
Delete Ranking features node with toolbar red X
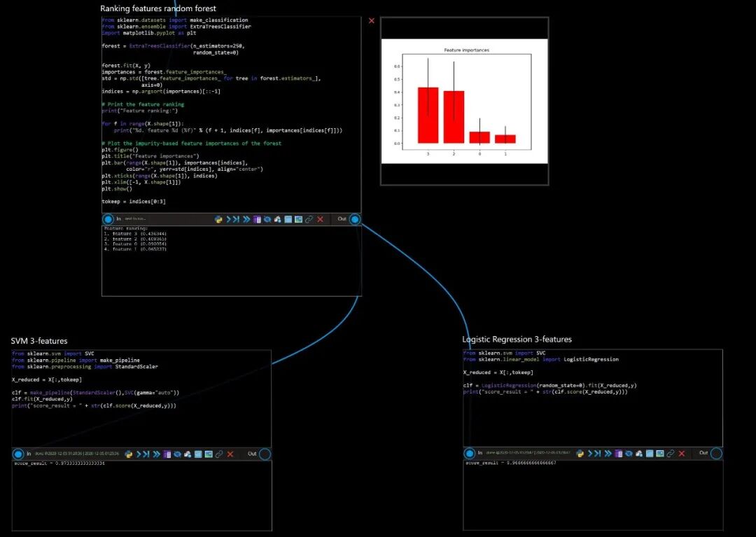point(320,219)
